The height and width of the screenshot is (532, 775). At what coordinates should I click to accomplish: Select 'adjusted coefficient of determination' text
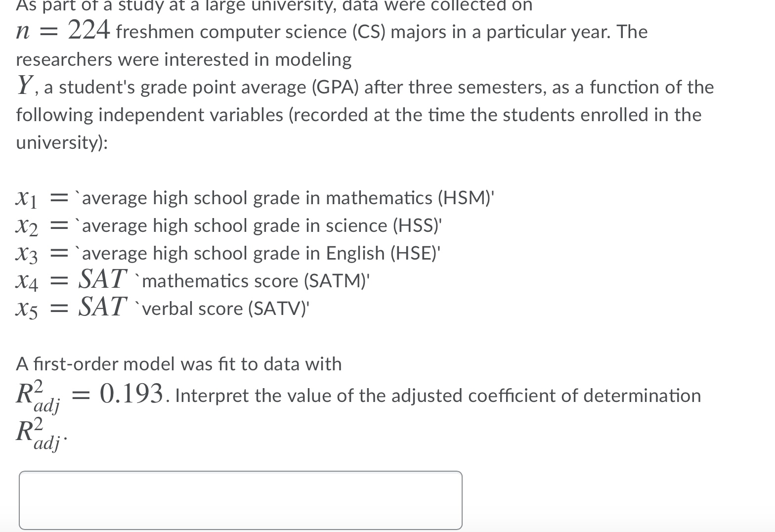[546, 395]
